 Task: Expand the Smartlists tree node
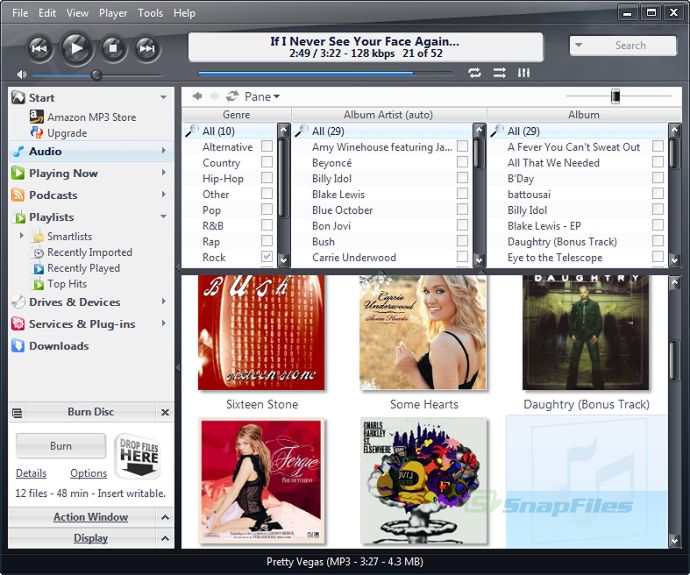coord(22,236)
